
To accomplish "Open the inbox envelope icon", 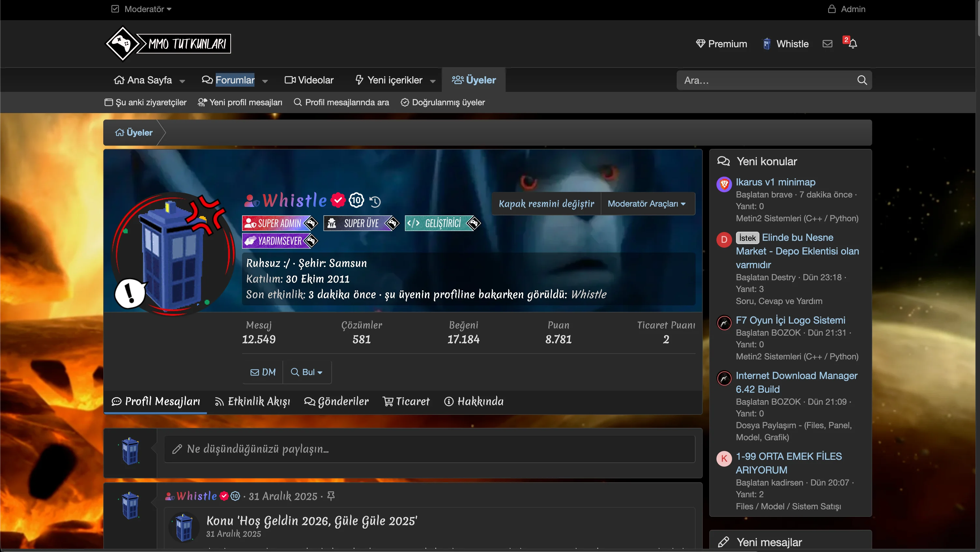I will click(827, 44).
